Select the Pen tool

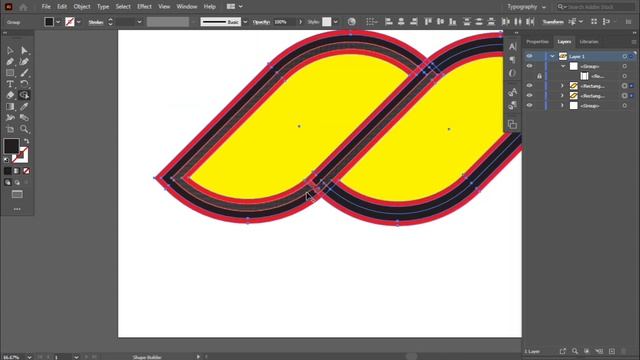click(10, 62)
